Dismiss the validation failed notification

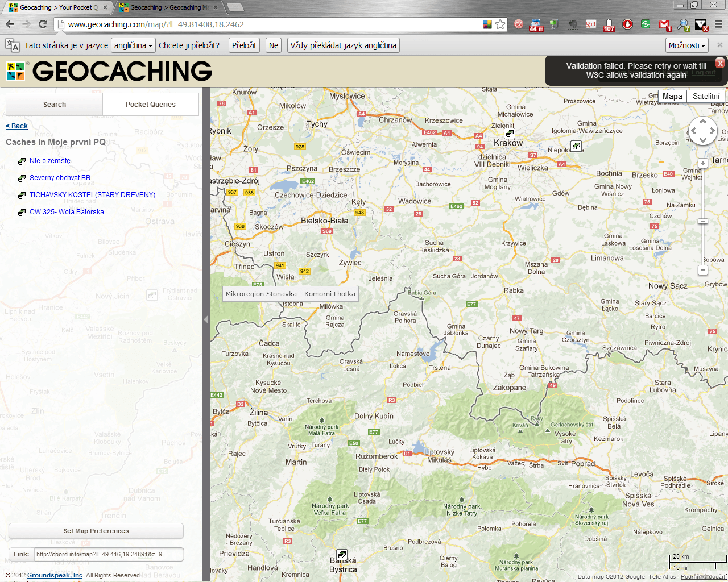[x=720, y=63]
